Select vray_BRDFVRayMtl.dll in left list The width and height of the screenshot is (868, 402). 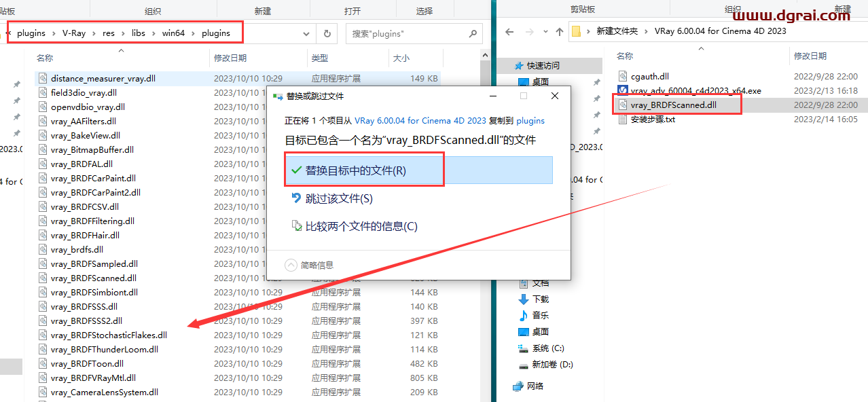[x=93, y=378]
